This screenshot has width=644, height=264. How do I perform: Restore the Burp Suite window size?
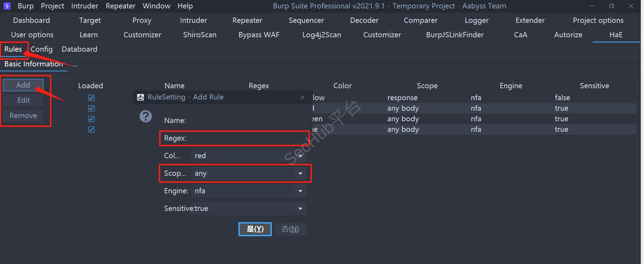tap(611, 6)
